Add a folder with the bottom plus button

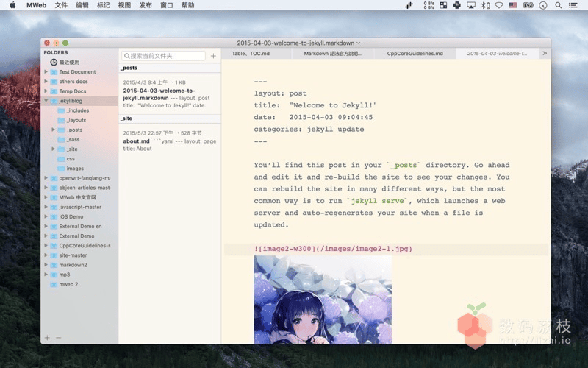(x=47, y=338)
